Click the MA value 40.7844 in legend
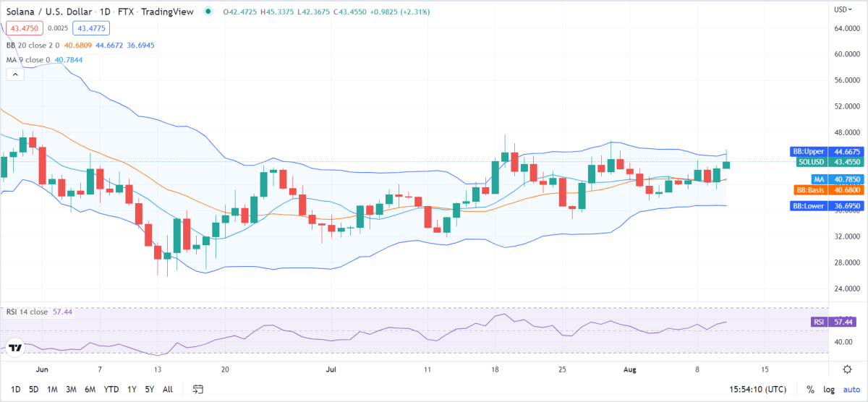Image resolution: width=868 pixels, height=402 pixels. pyautogui.click(x=69, y=59)
